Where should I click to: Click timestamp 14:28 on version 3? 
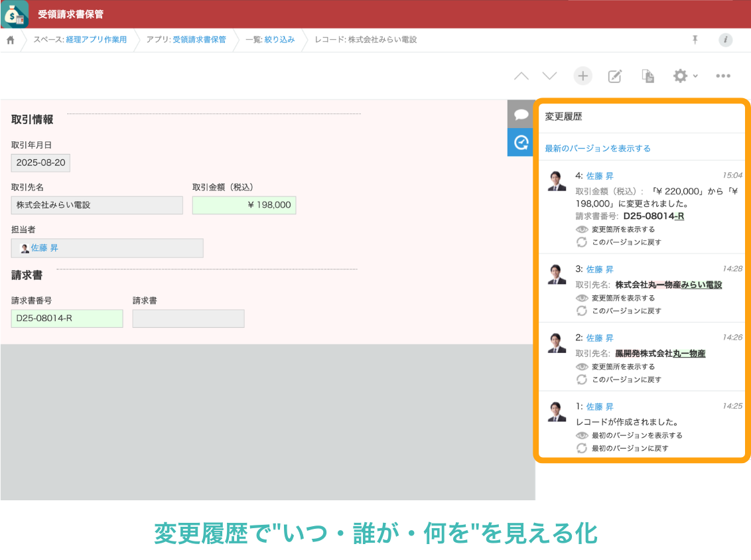pyautogui.click(x=732, y=269)
